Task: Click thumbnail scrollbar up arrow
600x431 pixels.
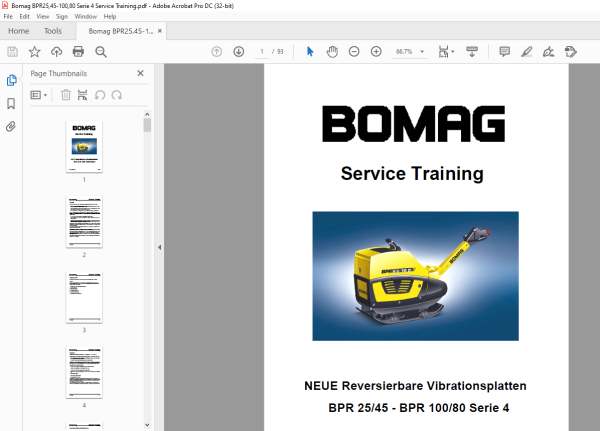Action: pos(147,114)
